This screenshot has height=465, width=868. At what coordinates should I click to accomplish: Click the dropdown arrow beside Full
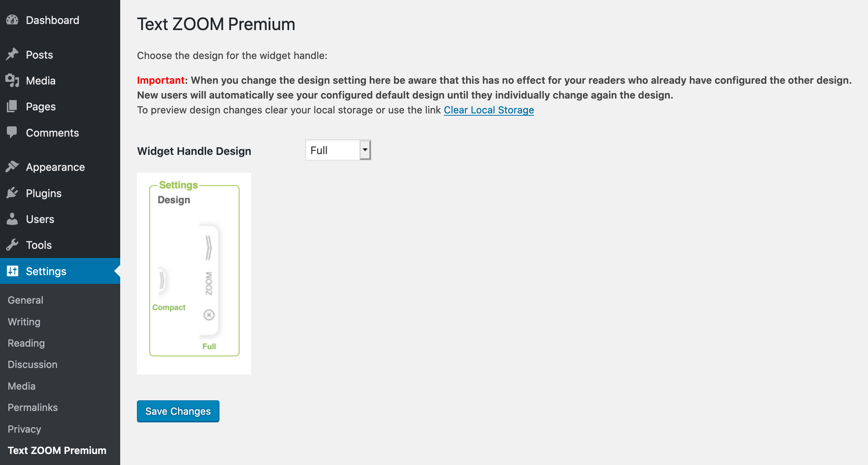click(365, 150)
